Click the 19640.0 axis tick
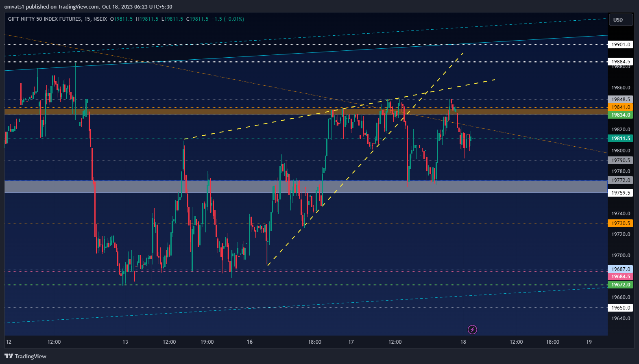 [x=621, y=318]
